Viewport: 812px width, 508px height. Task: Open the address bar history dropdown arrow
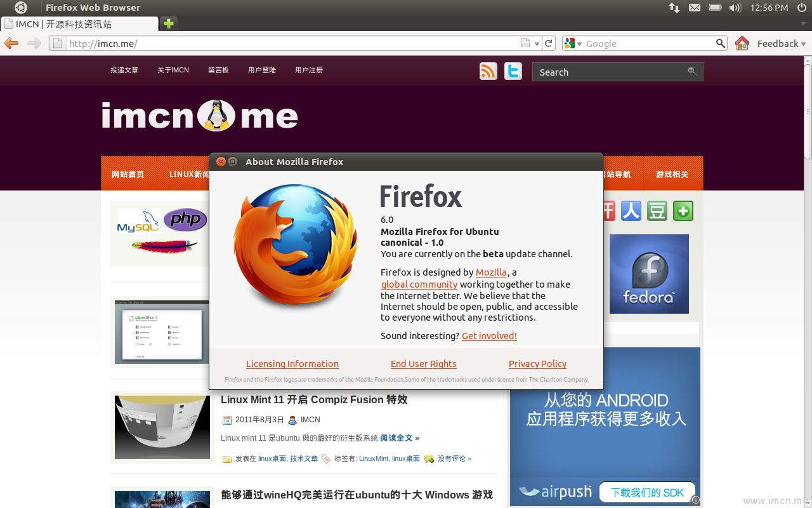coord(537,44)
